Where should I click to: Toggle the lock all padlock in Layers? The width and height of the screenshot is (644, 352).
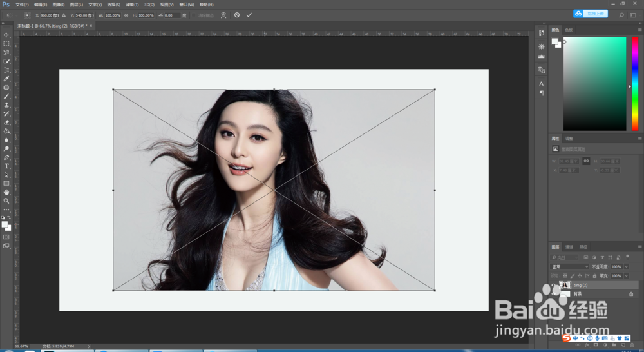[594, 276]
